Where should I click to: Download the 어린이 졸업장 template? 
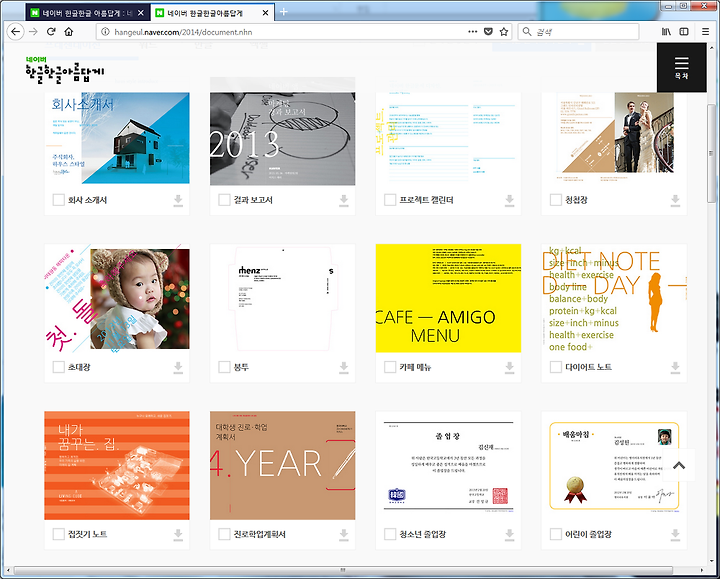675,535
